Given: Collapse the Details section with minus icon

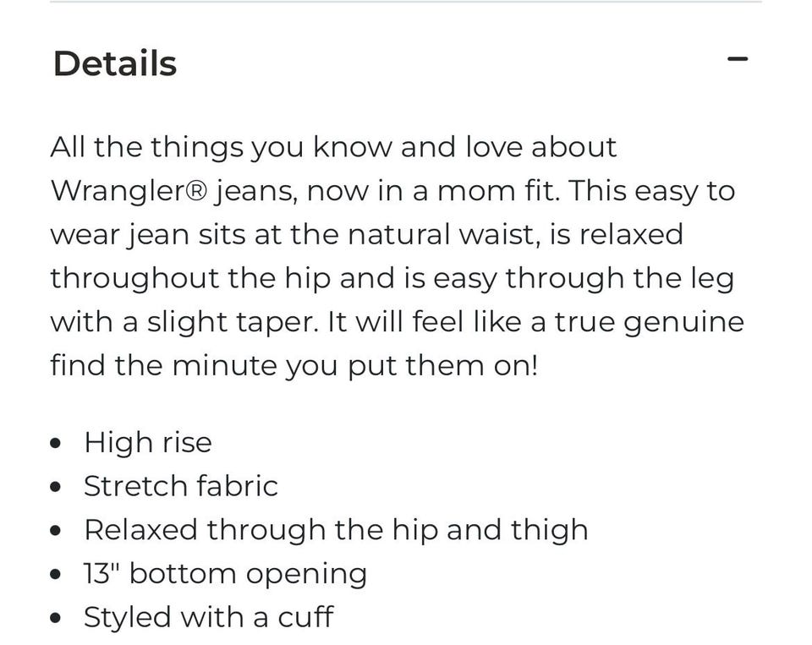Looking at the screenshot, I should [x=738, y=59].
